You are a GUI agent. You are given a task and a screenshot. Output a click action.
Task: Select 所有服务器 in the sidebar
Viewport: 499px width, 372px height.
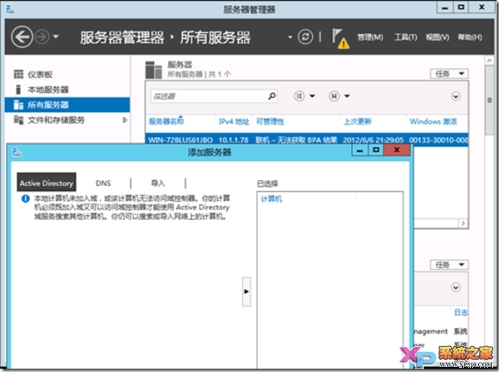pos(67,105)
